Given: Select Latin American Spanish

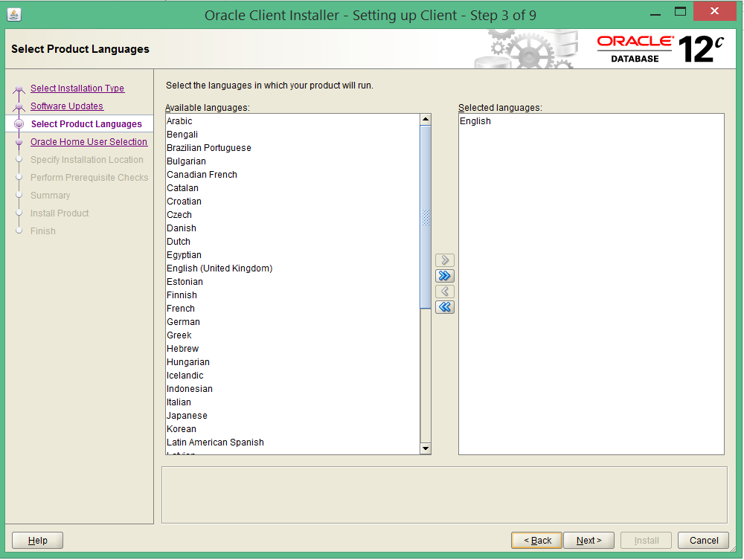Looking at the screenshot, I should coord(292,442).
